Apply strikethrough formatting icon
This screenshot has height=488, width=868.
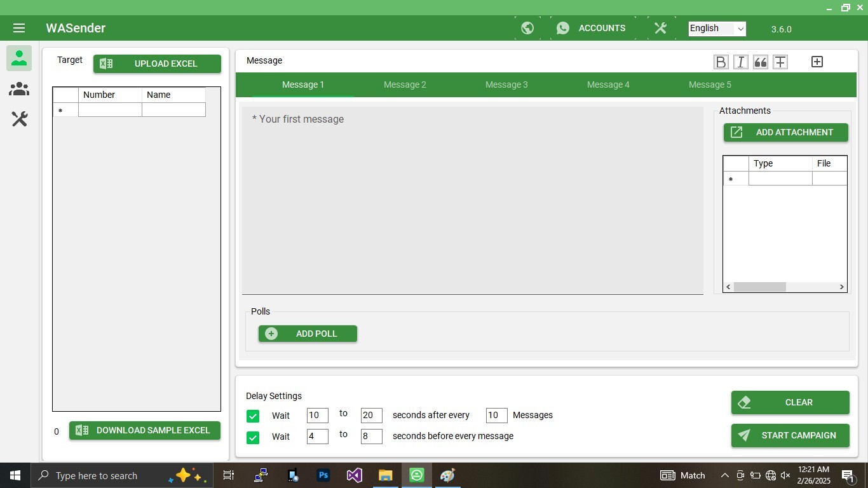(780, 62)
